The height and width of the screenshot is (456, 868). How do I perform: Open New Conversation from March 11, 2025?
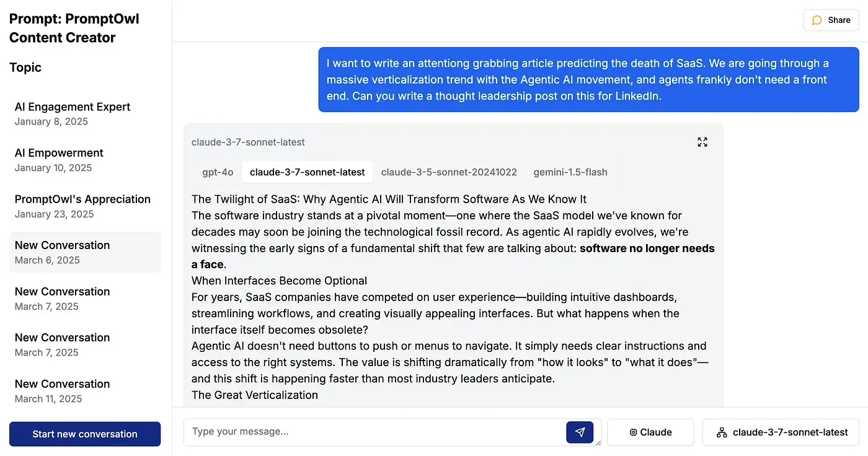click(62, 391)
